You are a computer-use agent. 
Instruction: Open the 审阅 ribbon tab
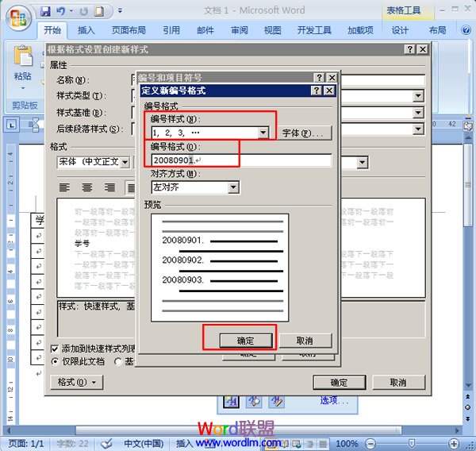[240, 30]
